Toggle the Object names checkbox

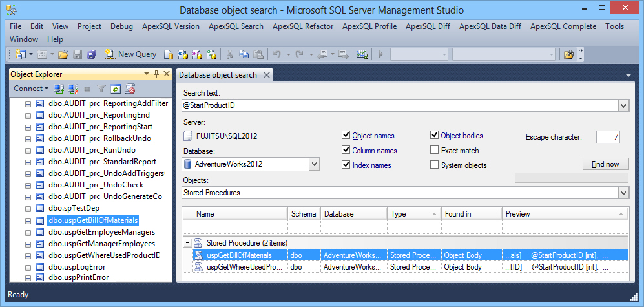(345, 135)
